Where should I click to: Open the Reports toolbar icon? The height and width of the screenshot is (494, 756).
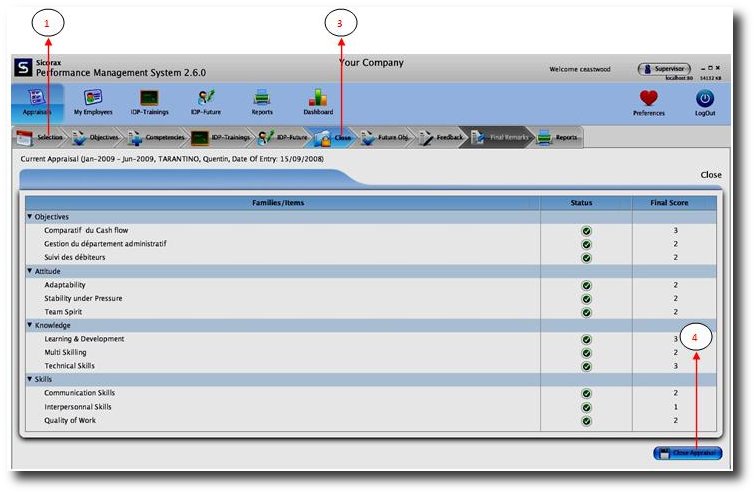click(262, 100)
